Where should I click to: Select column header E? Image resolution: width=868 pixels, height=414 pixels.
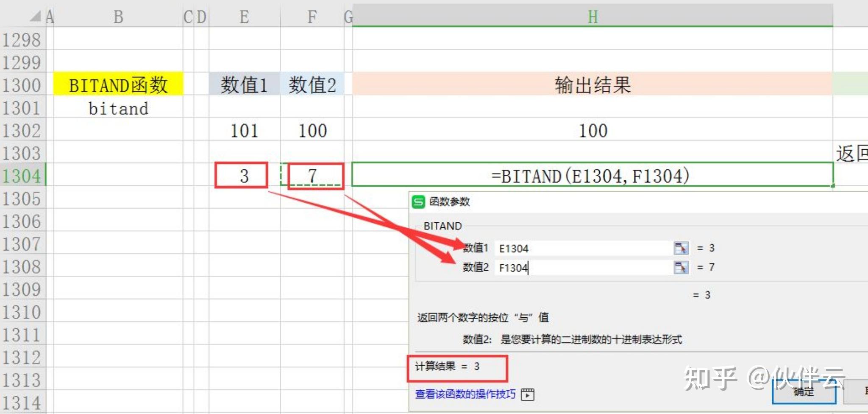245,17
